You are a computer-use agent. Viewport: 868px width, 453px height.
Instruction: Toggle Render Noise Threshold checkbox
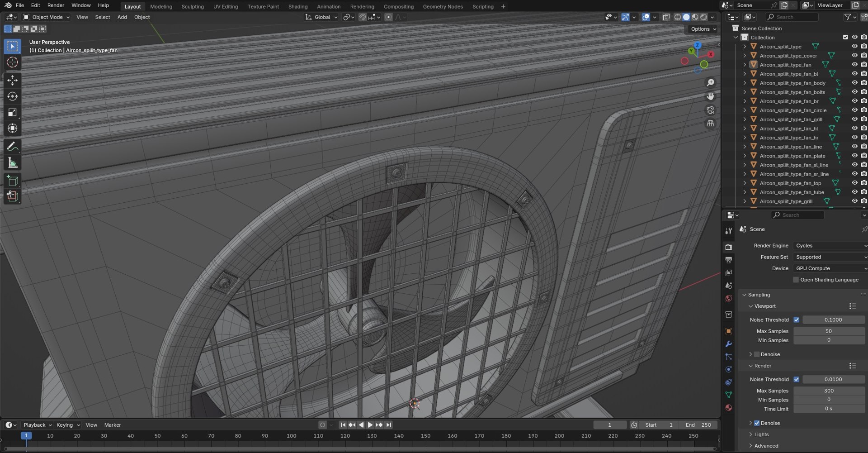pos(797,380)
